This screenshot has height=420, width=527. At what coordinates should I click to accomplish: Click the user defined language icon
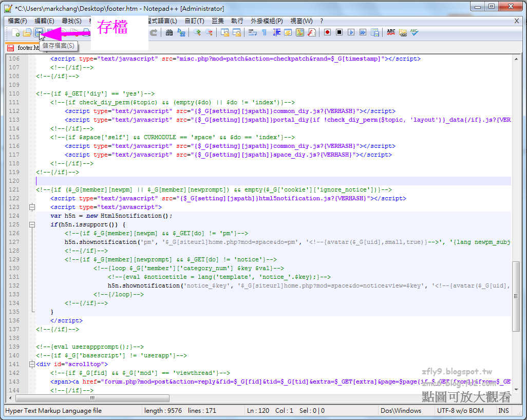coord(288,32)
